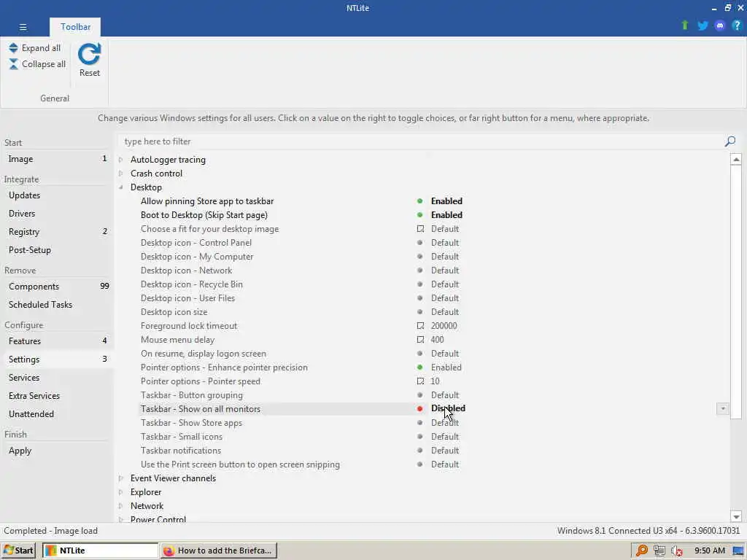Screen dimensions: 747x560
Task: Open the Help question mark icon
Action: click(x=737, y=26)
